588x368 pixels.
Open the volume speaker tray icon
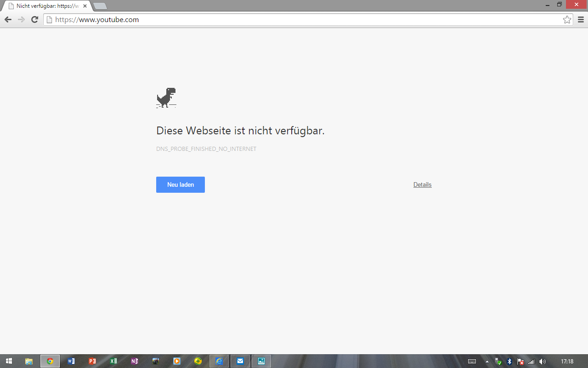coord(543,362)
